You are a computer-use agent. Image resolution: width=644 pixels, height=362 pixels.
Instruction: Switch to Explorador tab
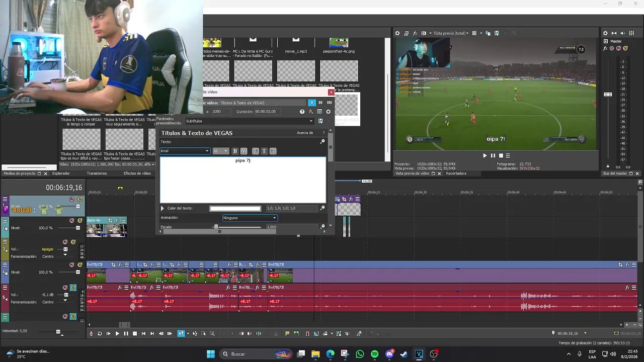(61, 173)
